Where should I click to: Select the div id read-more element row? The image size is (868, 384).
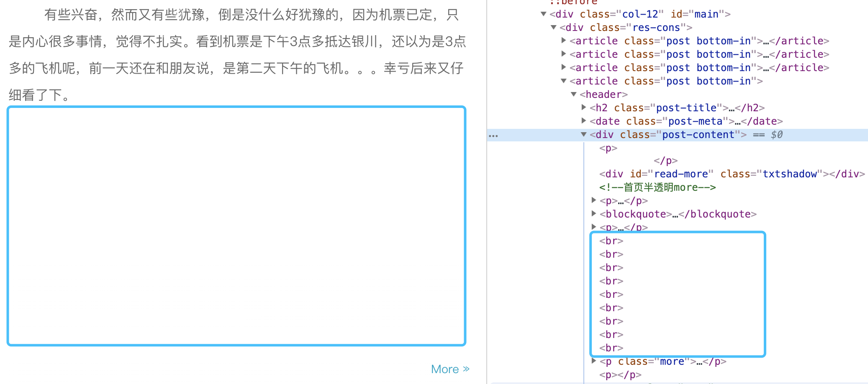(732, 174)
